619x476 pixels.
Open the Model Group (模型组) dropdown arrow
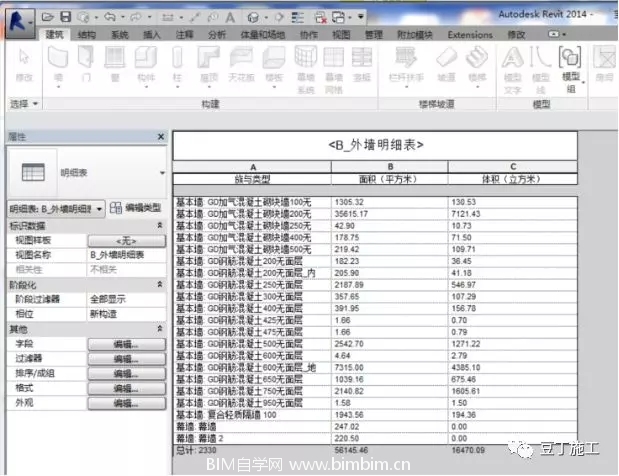tap(583, 83)
